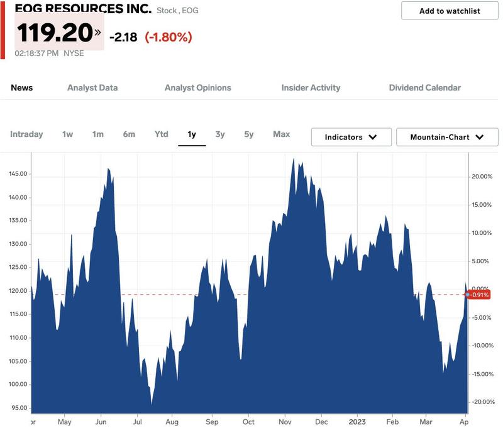Select the Intraday time range
This screenshot has height=448, width=503.
coord(26,134)
